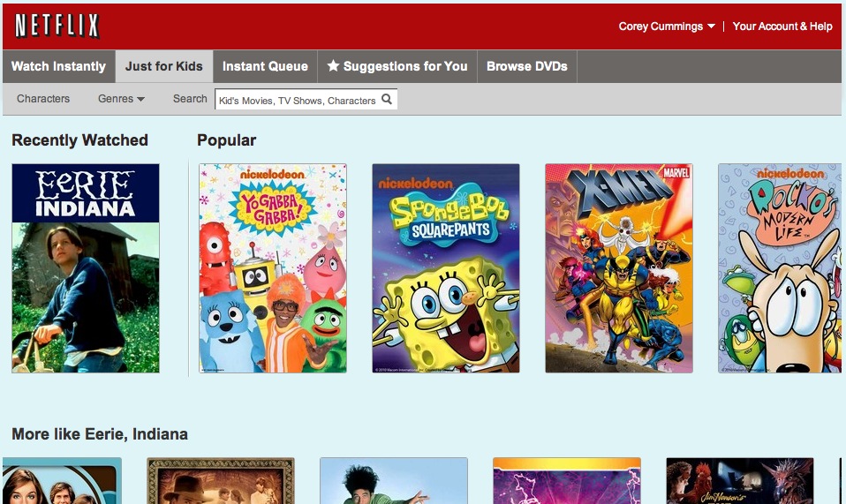Image resolution: width=846 pixels, height=504 pixels.
Task: Open the SpongeBob SquarePants poster
Action: [x=446, y=268]
